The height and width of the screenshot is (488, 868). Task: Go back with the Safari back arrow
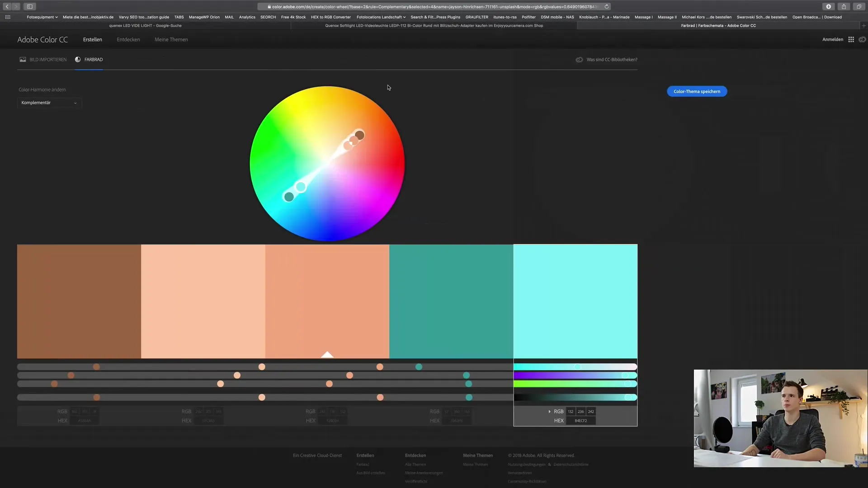tap(7, 6)
